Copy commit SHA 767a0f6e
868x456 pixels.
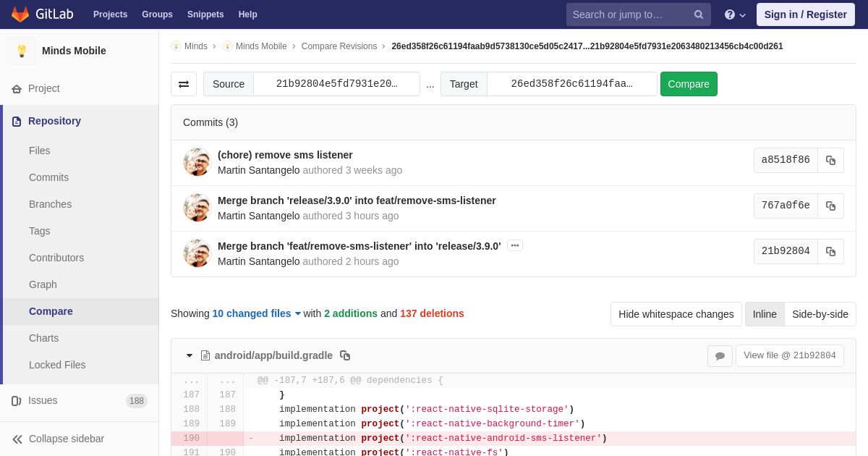[x=830, y=206]
